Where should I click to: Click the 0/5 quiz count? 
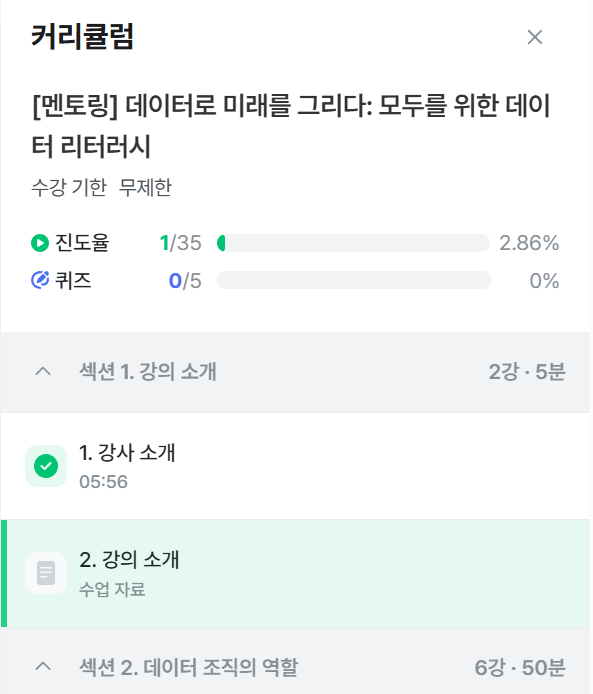pos(185,281)
